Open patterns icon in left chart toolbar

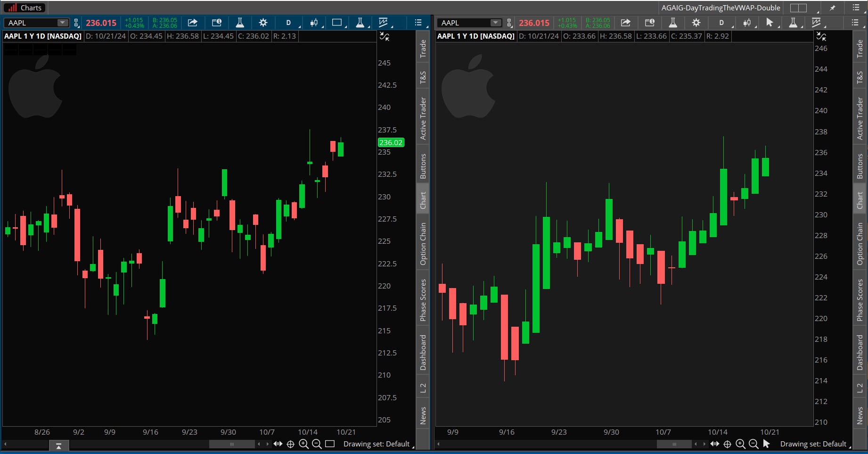383,23
